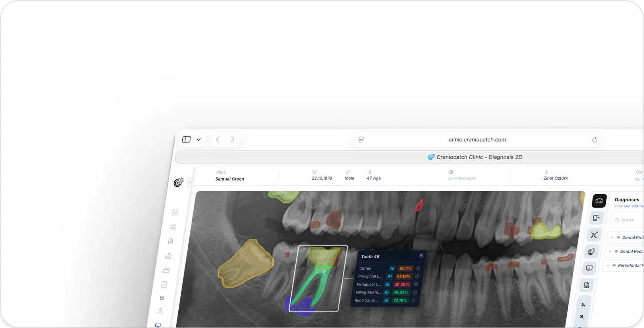
Task: Click the Craniocatch logo in the sidebar
Action: [x=179, y=182]
